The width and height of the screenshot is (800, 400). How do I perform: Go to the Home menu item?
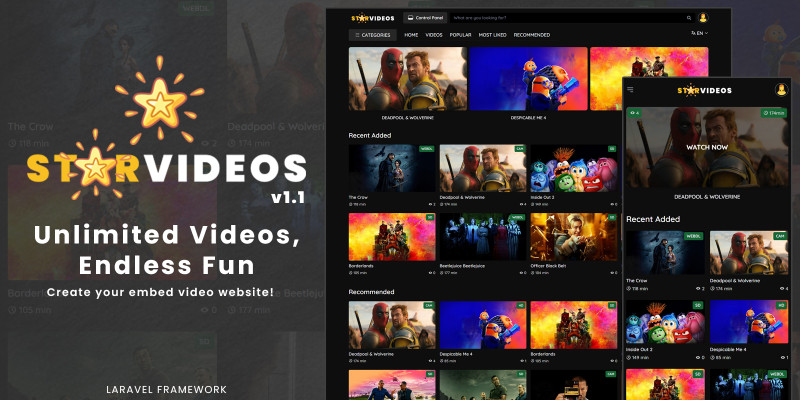coord(411,35)
